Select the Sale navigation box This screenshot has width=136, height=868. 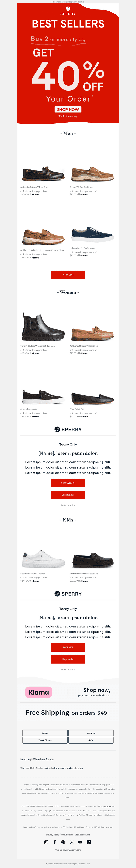tap(91, 740)
